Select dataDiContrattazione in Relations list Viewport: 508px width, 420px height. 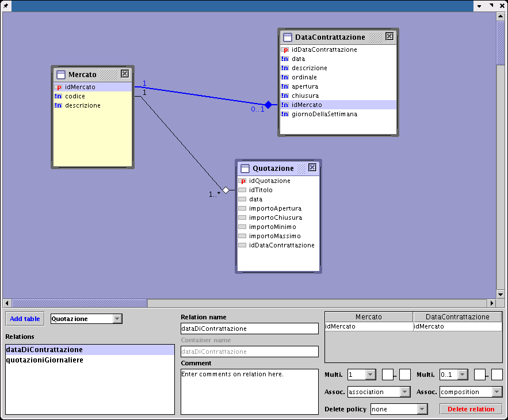[x=90, y=350]
